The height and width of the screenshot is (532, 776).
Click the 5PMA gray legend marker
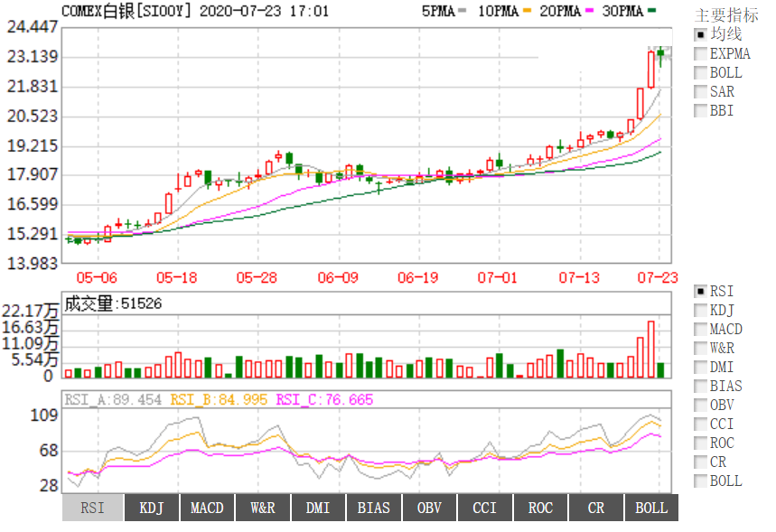462,11
